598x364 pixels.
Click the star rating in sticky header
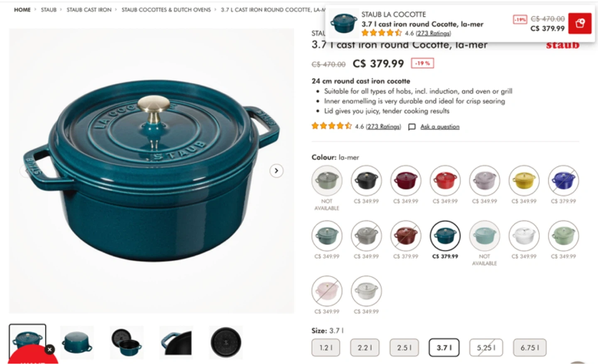click(381, 33)
